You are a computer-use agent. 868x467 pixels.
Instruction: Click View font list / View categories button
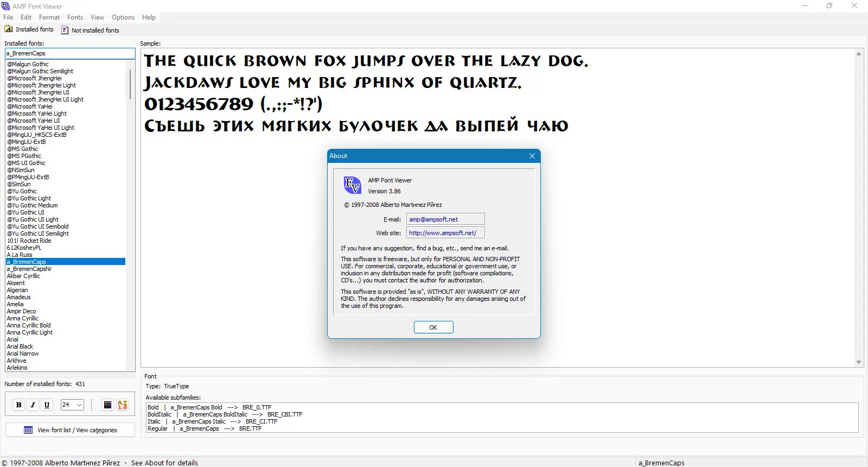click(70, 430)
